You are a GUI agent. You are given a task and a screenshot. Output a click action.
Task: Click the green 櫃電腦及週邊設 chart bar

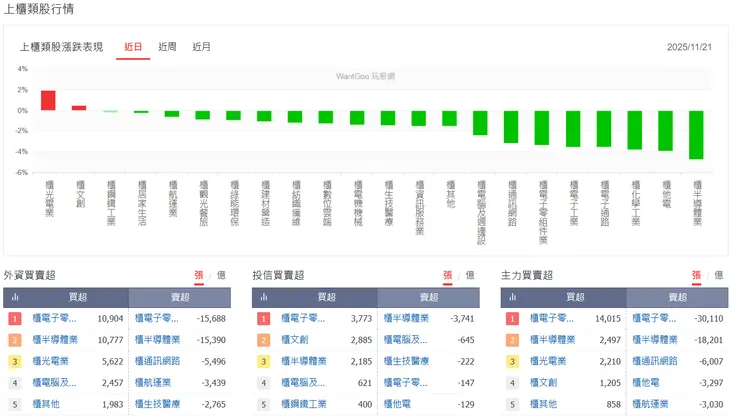pos(480,123)
